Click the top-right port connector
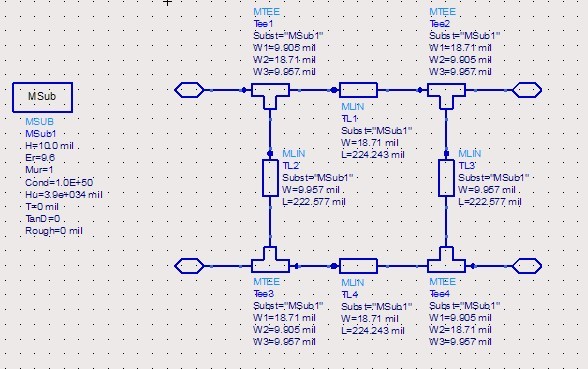 [527, 90]
